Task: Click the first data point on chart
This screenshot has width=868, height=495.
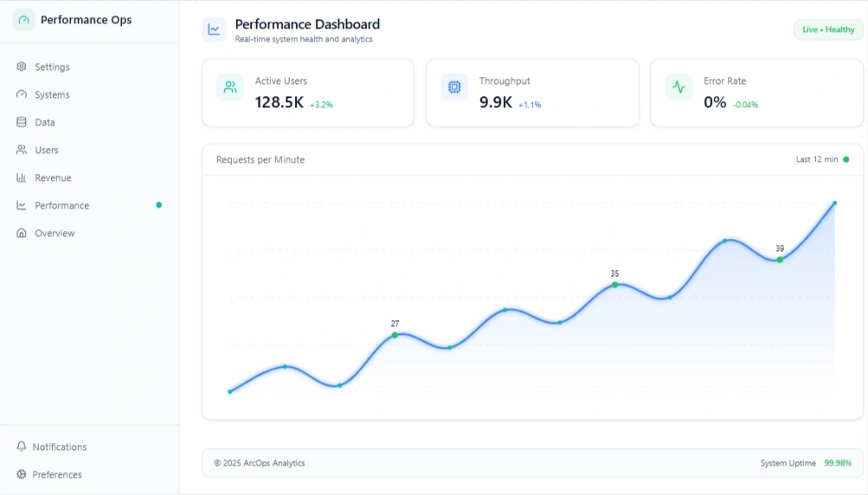Action: (230, 391)
